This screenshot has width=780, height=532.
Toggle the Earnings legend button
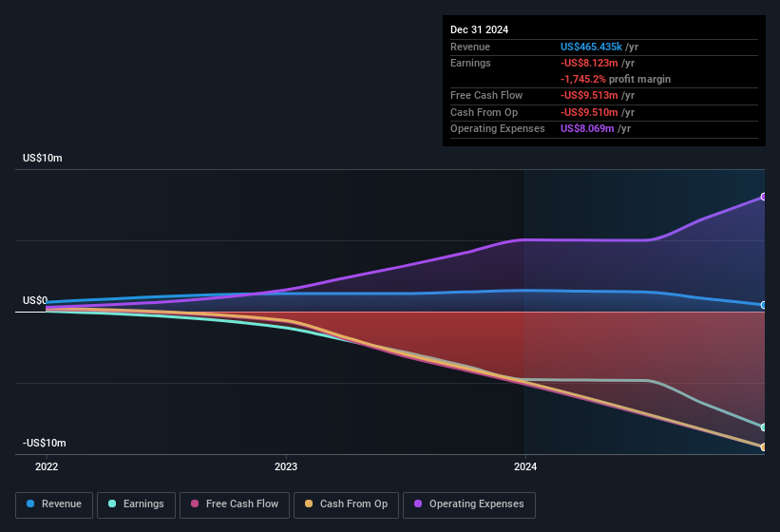[x=136, y=504]
